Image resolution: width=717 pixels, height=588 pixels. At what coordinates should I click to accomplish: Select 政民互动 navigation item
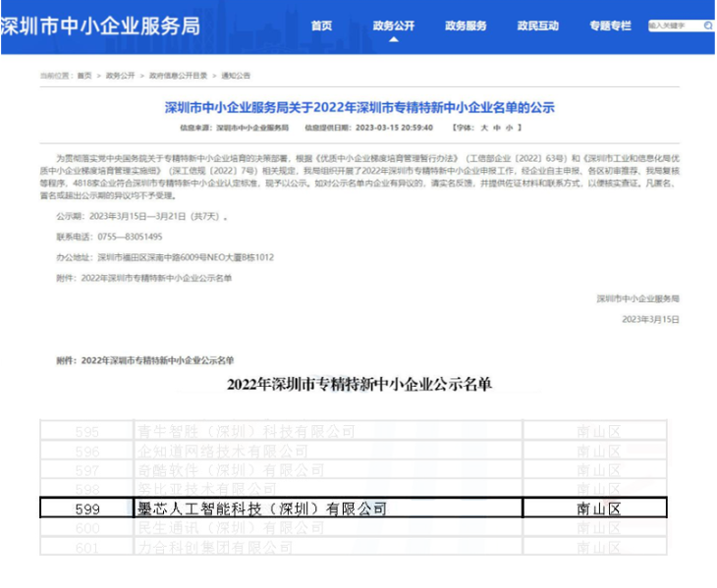coord(538,26)
